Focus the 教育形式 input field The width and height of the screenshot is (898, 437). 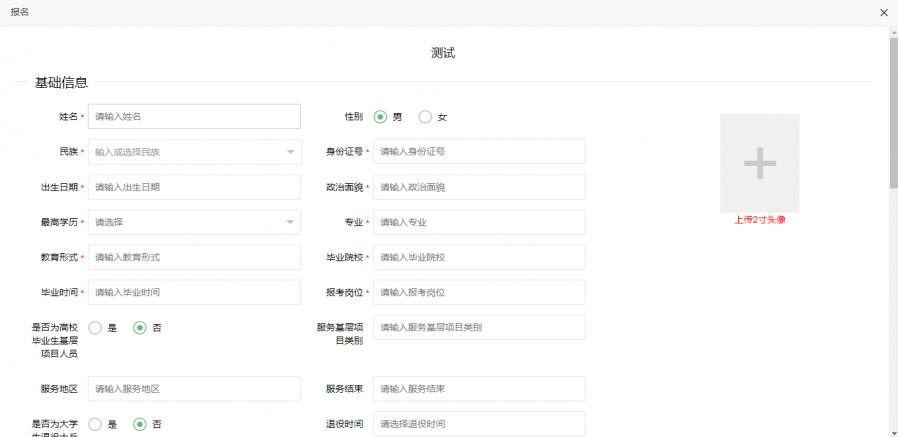[x=194, y=257]
